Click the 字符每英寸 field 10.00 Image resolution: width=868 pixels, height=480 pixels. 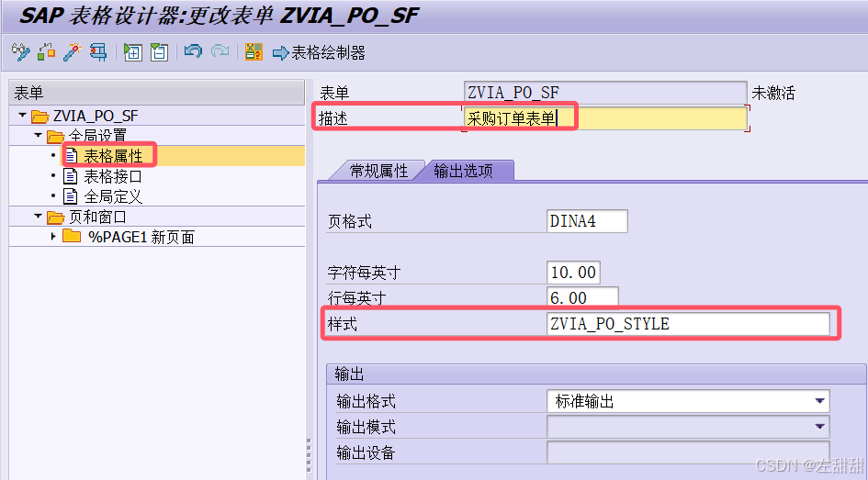pyautogui.click(x=573, y=273)
